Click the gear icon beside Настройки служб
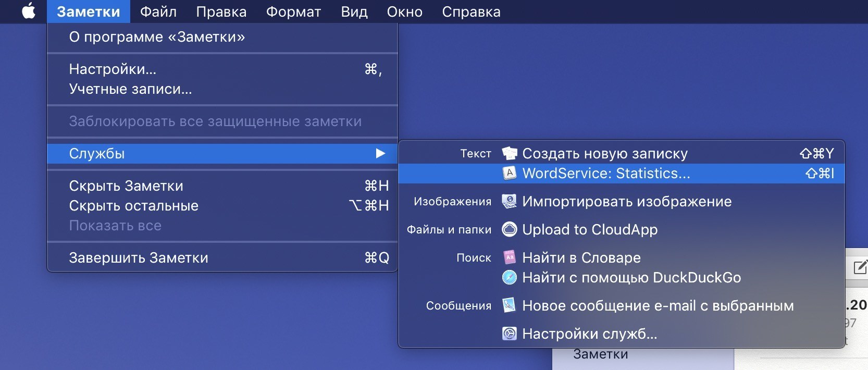The width and height of the screenshot is (868, 370). [x=509, y=334]
